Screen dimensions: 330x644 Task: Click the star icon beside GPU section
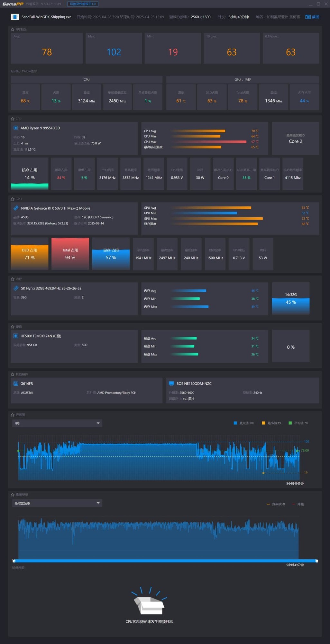click(x=13, y=199)
